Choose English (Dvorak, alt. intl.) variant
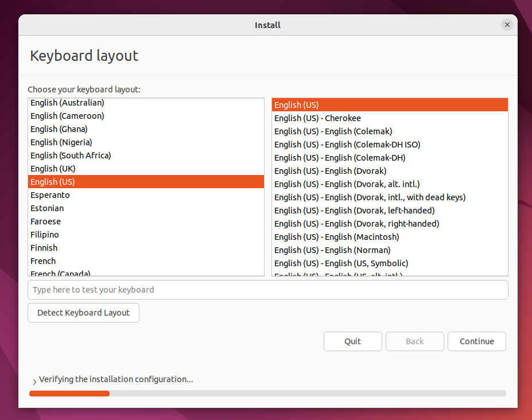532x420 pixels. coord(390,184)
